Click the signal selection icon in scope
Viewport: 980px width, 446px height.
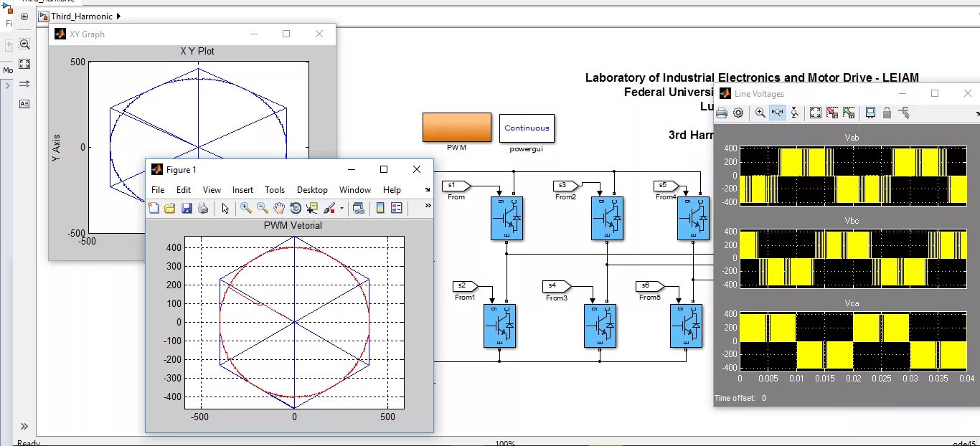[x=903, y=113]
